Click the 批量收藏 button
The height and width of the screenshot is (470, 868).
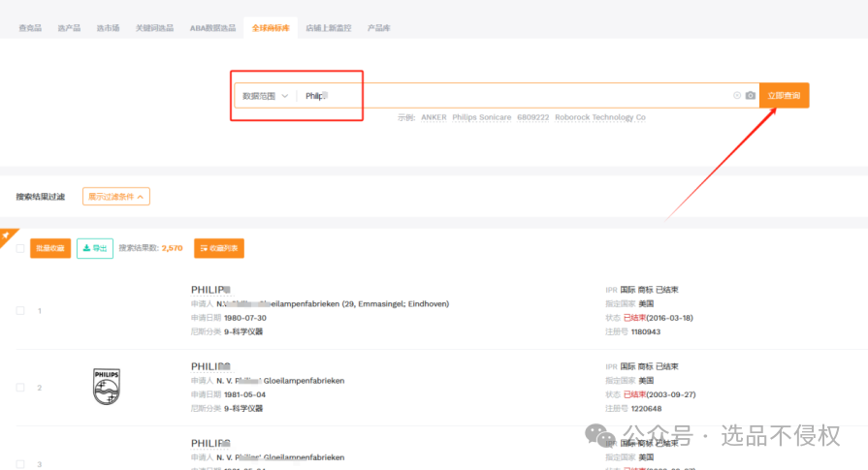point(50,248)
